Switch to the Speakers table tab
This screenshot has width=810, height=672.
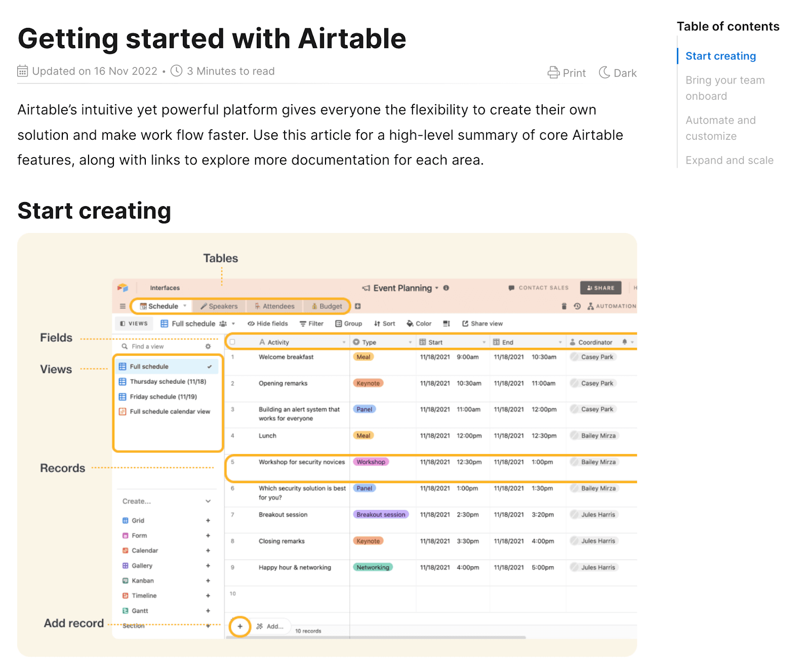pos(219,306)
